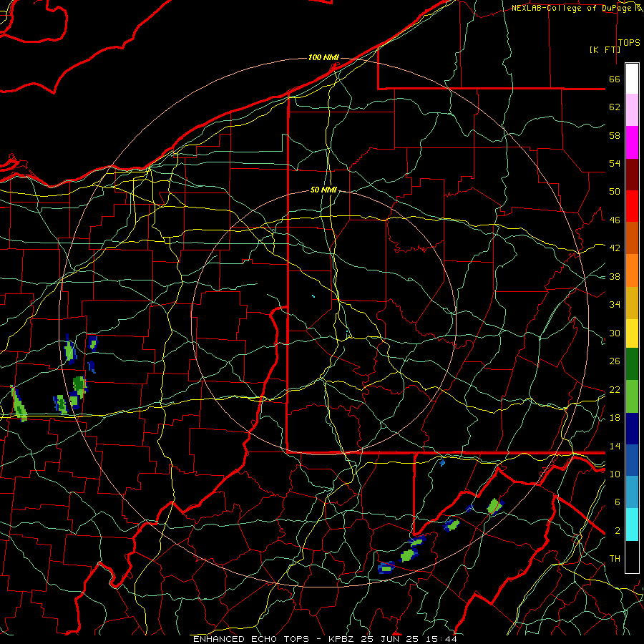Click the "34" legend value
Screen dimensions: 644x644
point(615,304)
